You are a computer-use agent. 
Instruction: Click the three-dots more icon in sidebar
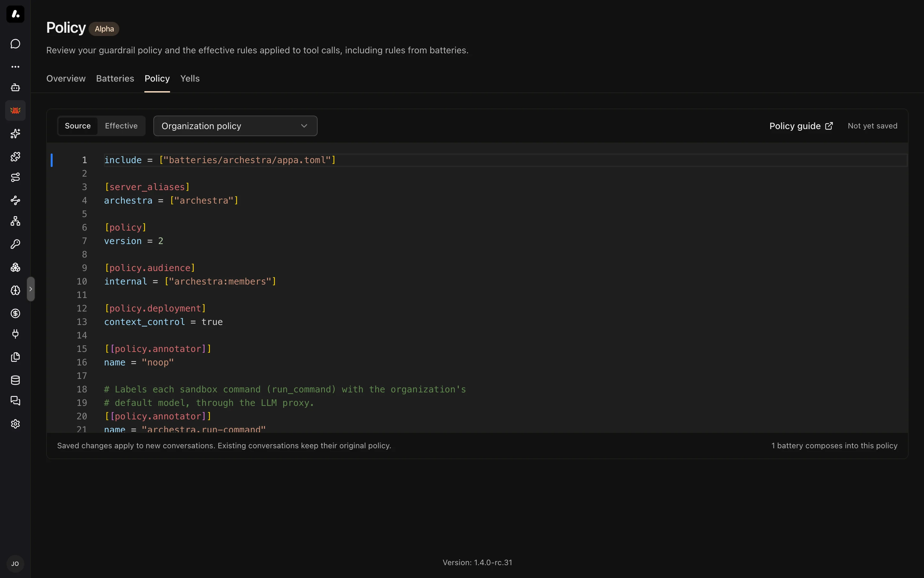click(x=15, y=66)
